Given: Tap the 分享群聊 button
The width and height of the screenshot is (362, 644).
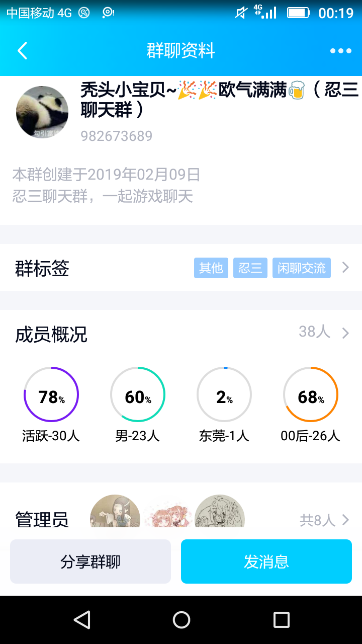Looking at the screenshot, I should click(x=90, y=561).
